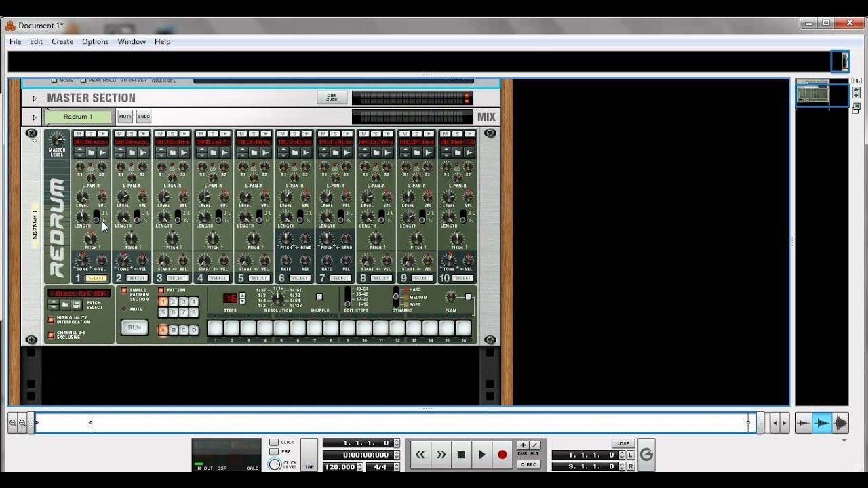868x488 pixels.
Task: Start playback with transport play button
Action: coord(481,455)
